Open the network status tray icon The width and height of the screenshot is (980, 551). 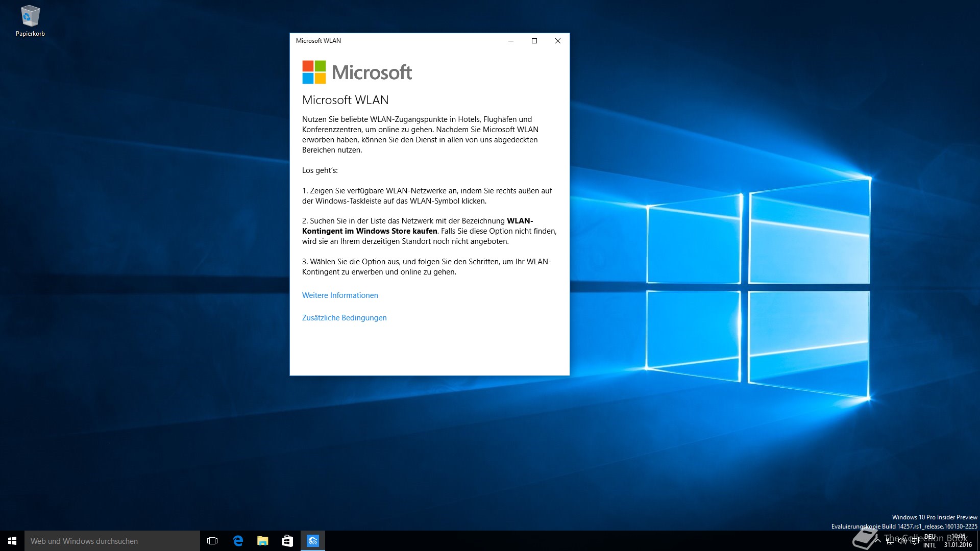tap(890, 541)
